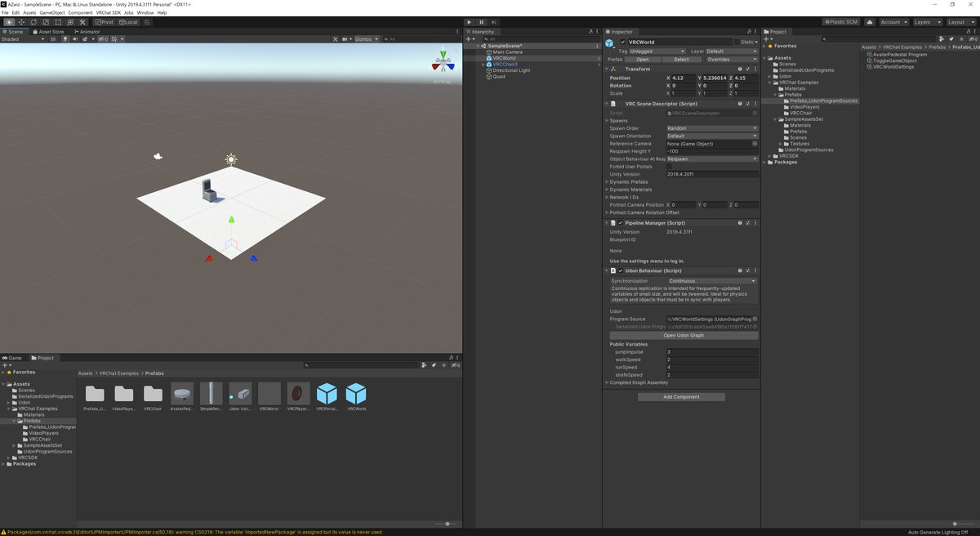
Task: Select VRCWorld in the Hierarchy
Action: [504, 58]
